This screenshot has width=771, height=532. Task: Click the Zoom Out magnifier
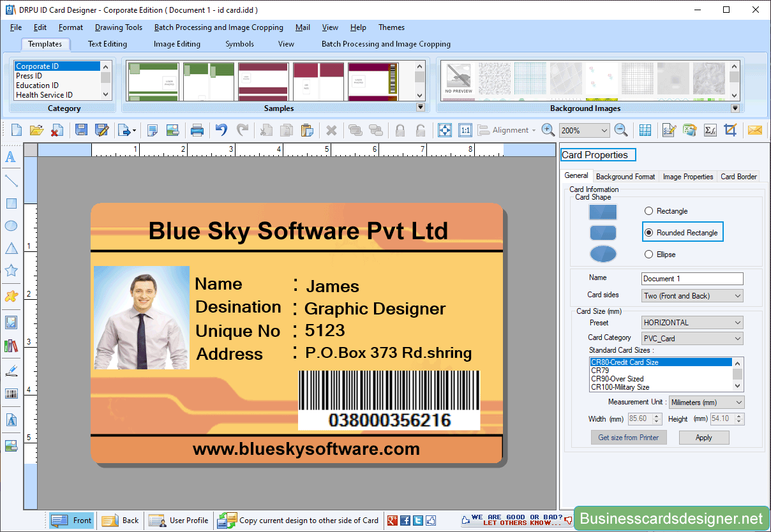[621, 130]
